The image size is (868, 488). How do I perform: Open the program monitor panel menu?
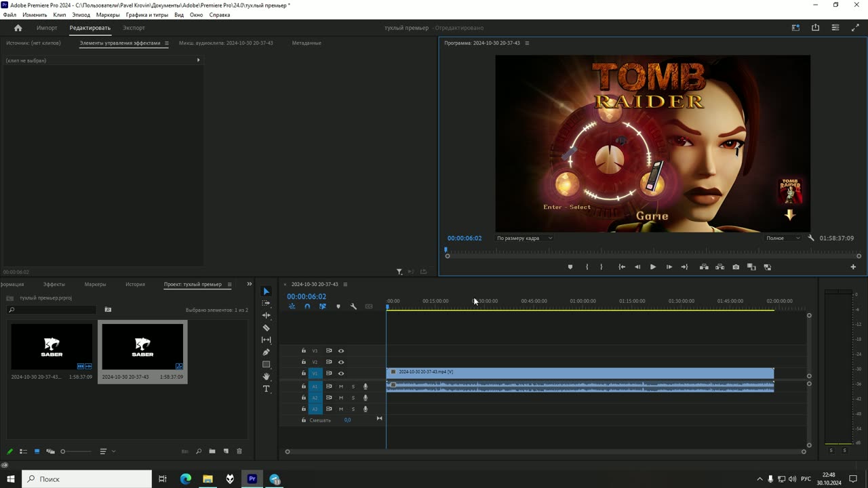(527, 43)
